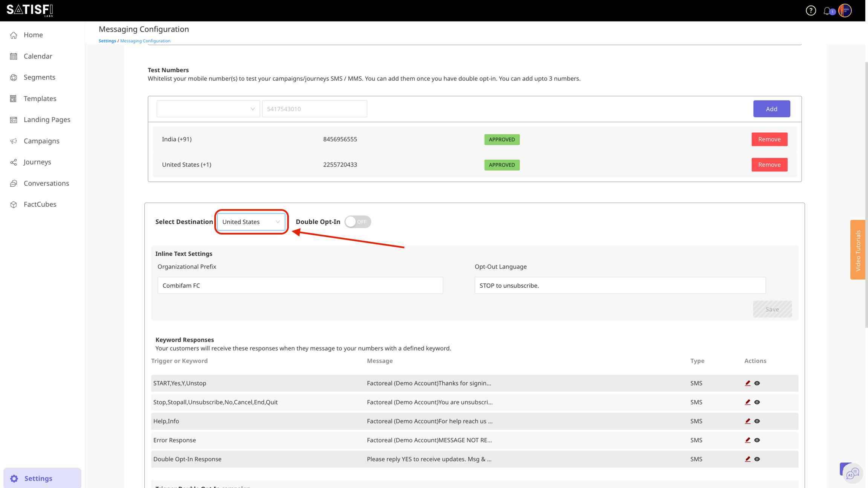This screenshot has width=868, height=488.
Task: Open the chat support bubble icon
Action: pos(852,473)
